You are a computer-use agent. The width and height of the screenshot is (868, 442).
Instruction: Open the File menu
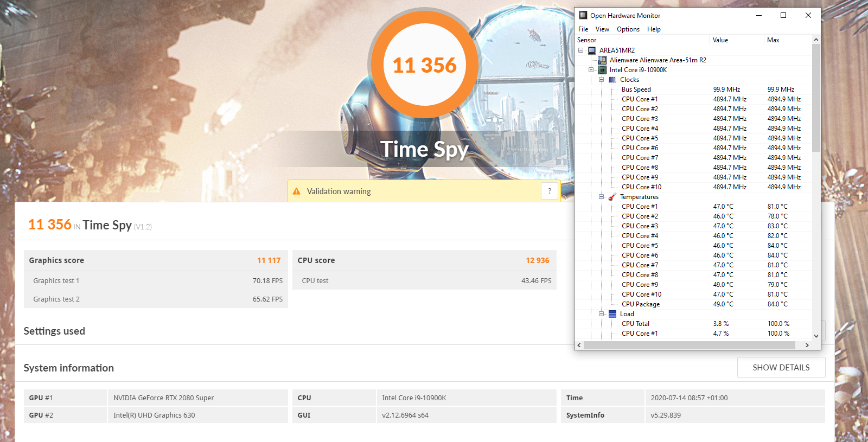tap(583, 29)
